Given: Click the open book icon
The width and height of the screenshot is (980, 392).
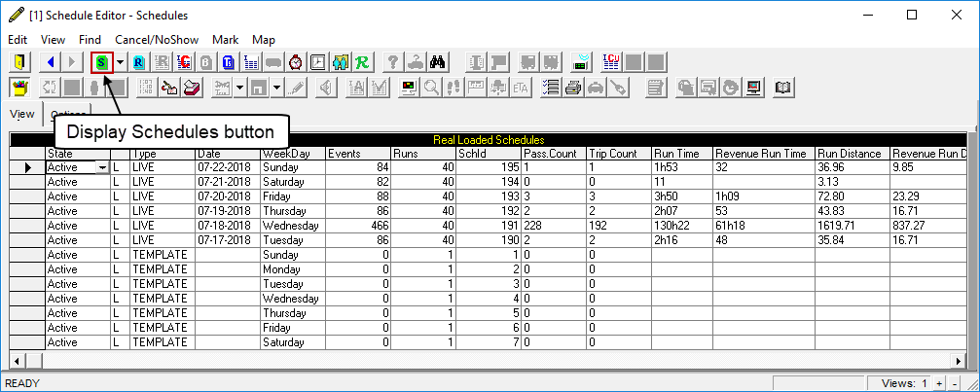Looking at the screenshot, I should (x=783, y=88).
